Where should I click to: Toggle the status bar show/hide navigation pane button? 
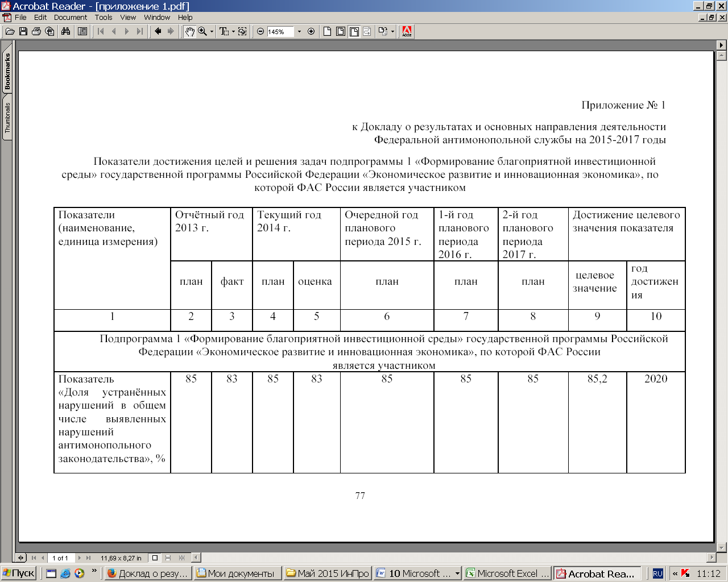pyautogui.click(x=22, y=558)
